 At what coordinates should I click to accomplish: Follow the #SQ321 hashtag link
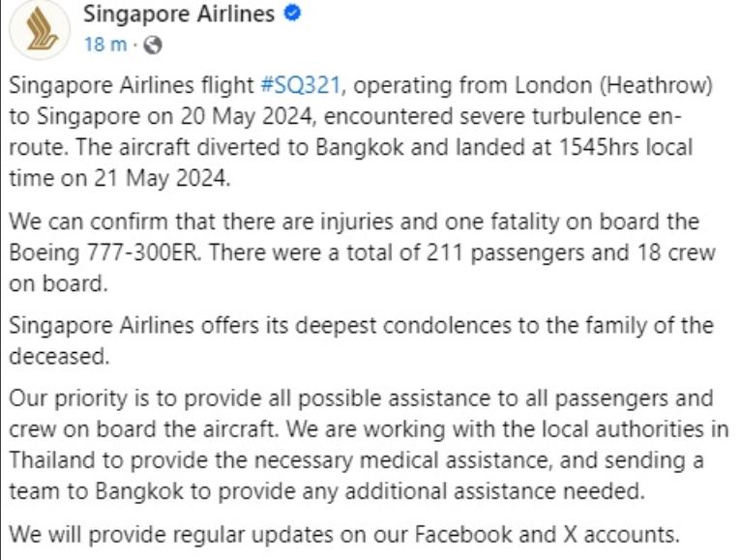pyautogui.click(x=301, y=85)
